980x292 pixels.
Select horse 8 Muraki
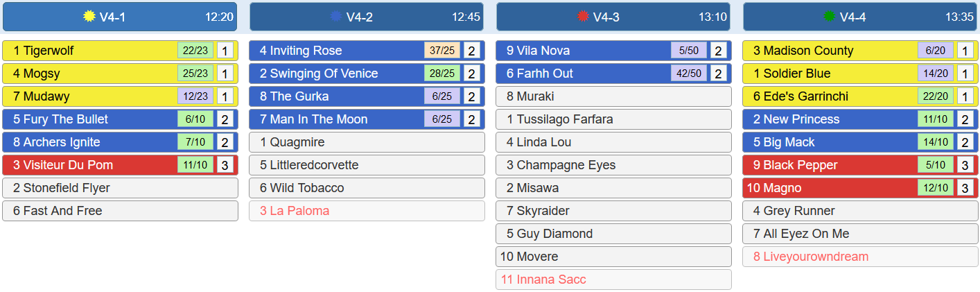coord(613,96)
